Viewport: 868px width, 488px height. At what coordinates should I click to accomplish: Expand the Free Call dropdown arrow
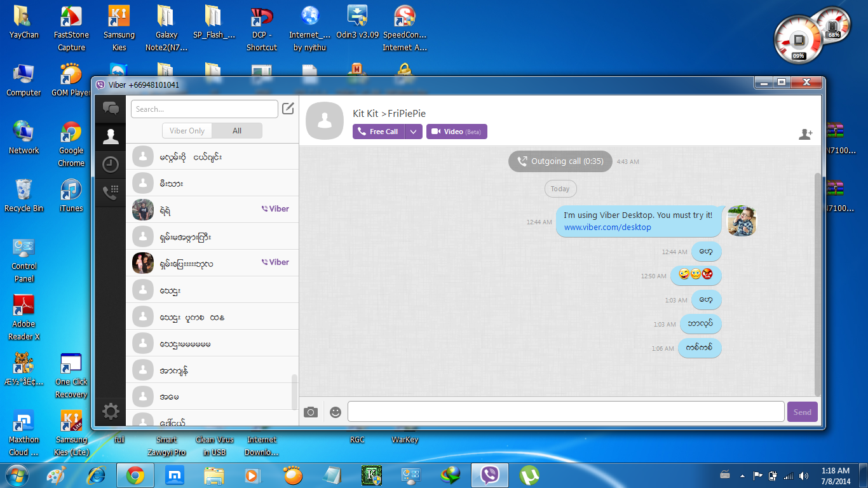click(413, 132)
